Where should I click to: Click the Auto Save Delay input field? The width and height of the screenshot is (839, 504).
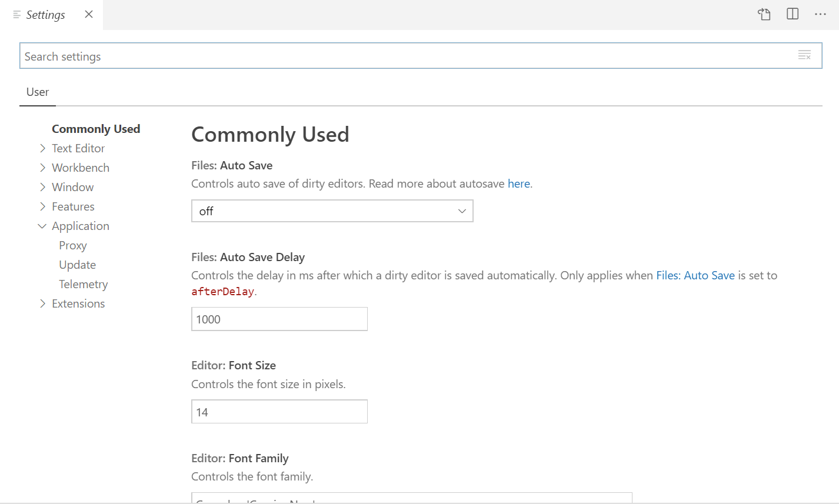pos(279,319)
